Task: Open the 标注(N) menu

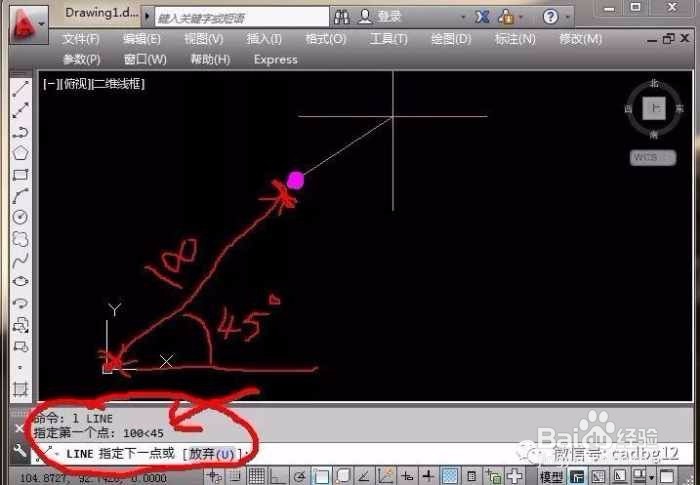Action: point(515,39)
